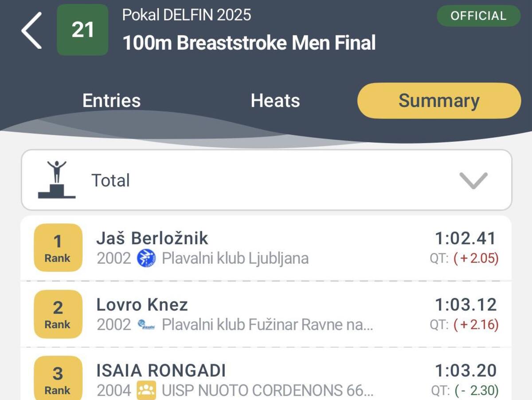Open the Total ranking selector
532x400 pixels.
coord(266,180)
